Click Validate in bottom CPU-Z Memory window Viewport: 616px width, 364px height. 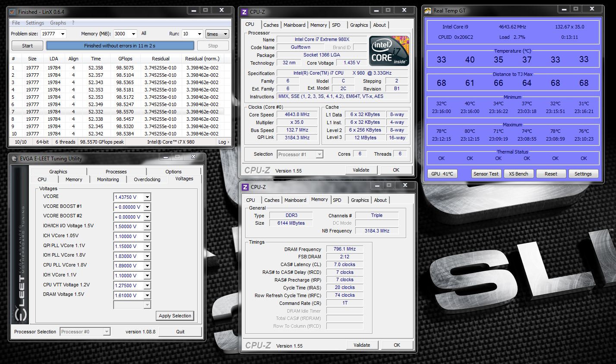click(362, 345)
